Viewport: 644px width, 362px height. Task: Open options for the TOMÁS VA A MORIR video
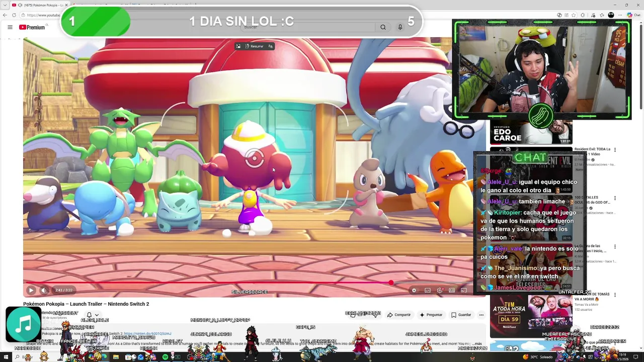point(615,295)
